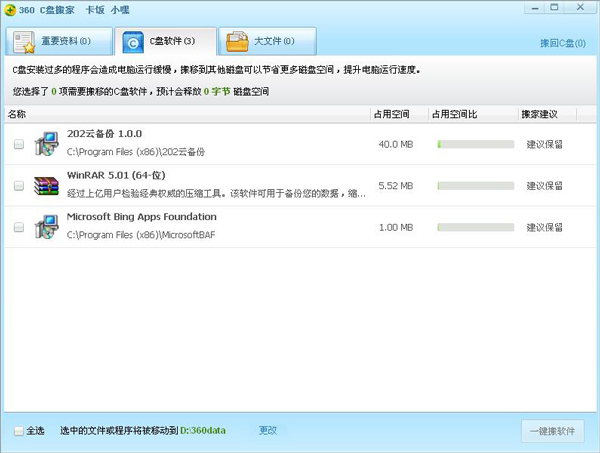The height and width of the screenshot is (453, 600).
Task: Click the Microsoft Bing Apps space ratio bar
Action: click(476, 227)
